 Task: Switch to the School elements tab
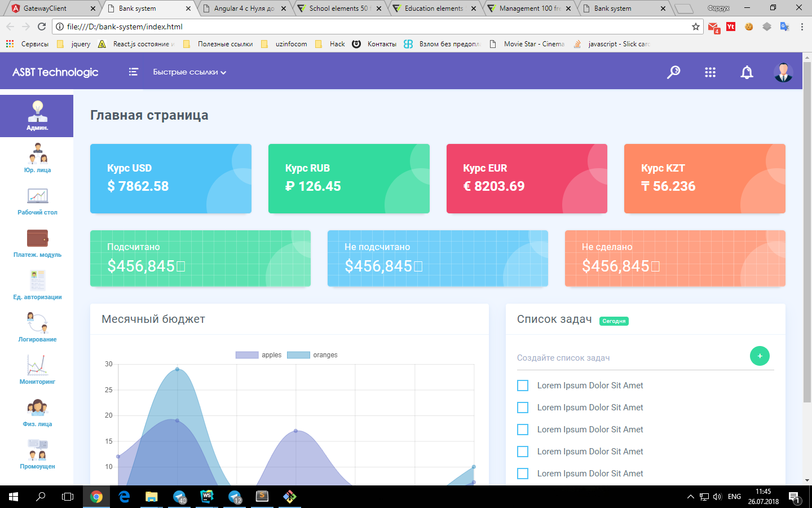338,8
